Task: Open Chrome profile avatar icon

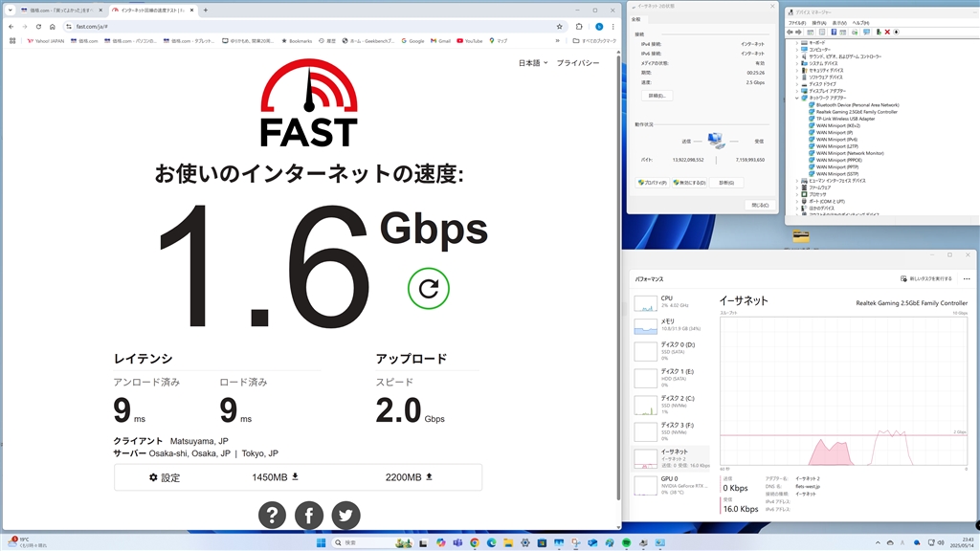Action: coord(599,27)
